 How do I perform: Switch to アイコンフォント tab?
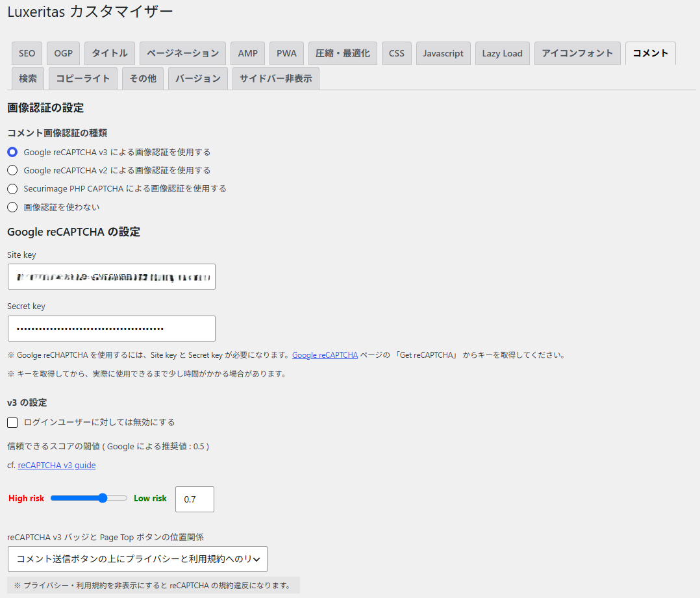[577, 53]
